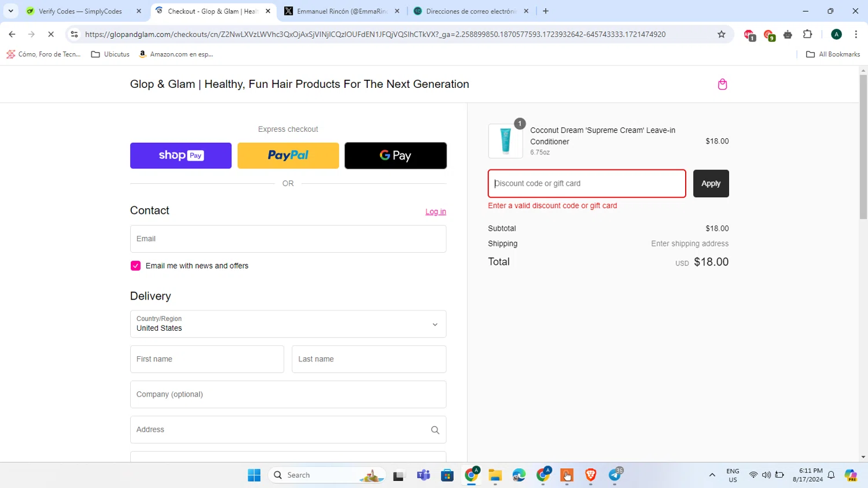Uncheck Email me with news and offers
868x488 pixels.
[135, 266]
